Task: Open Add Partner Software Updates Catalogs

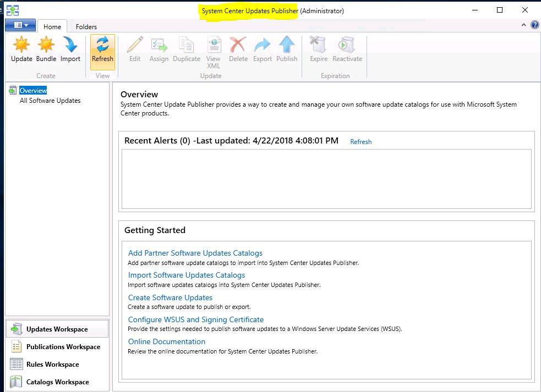Action: click(195, 253)
